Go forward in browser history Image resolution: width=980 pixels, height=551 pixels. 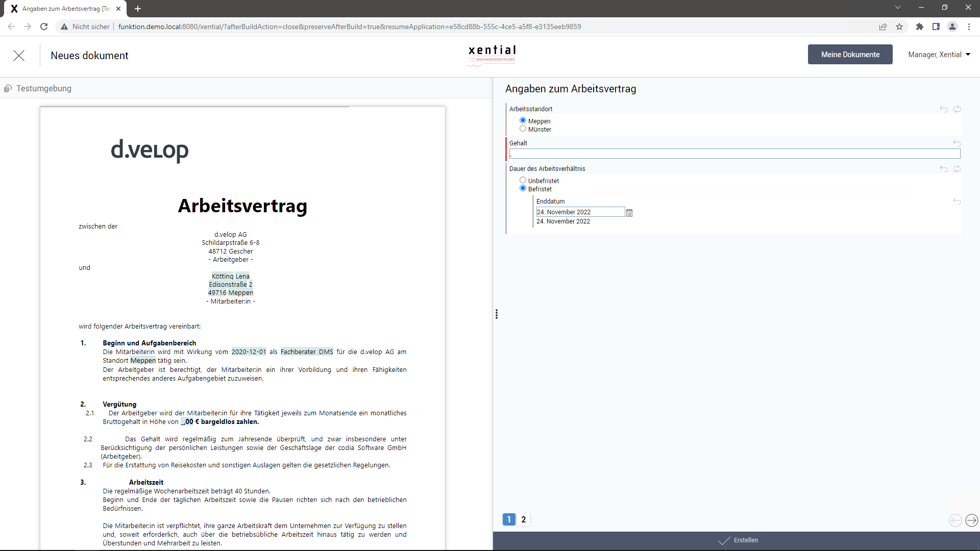point(28,27)
